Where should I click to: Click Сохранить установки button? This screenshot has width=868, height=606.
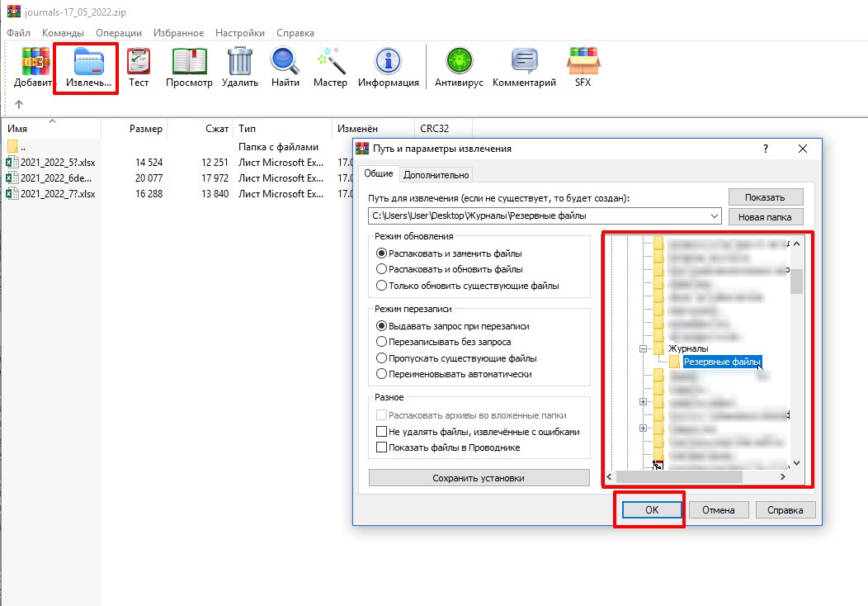click(x=479, y=478)
